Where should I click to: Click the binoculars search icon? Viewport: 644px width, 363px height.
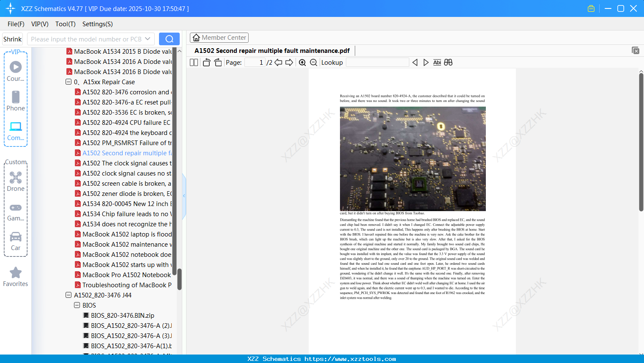point(448,63)
